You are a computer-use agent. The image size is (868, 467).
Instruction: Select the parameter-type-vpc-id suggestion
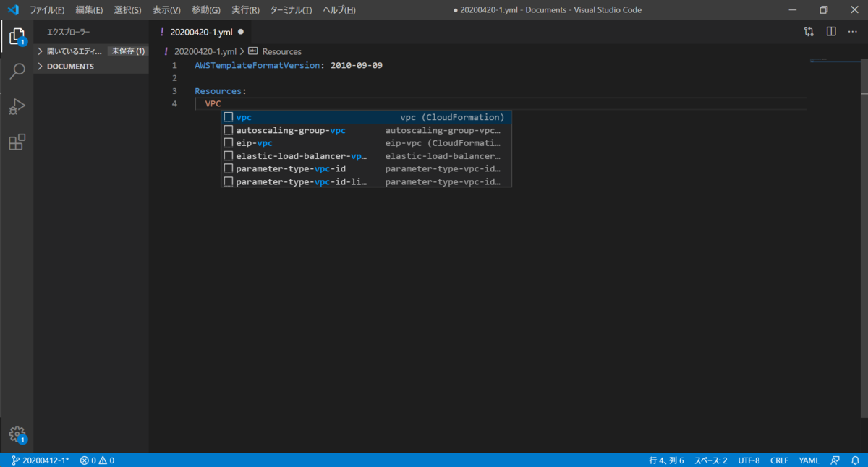coord(366,169)
